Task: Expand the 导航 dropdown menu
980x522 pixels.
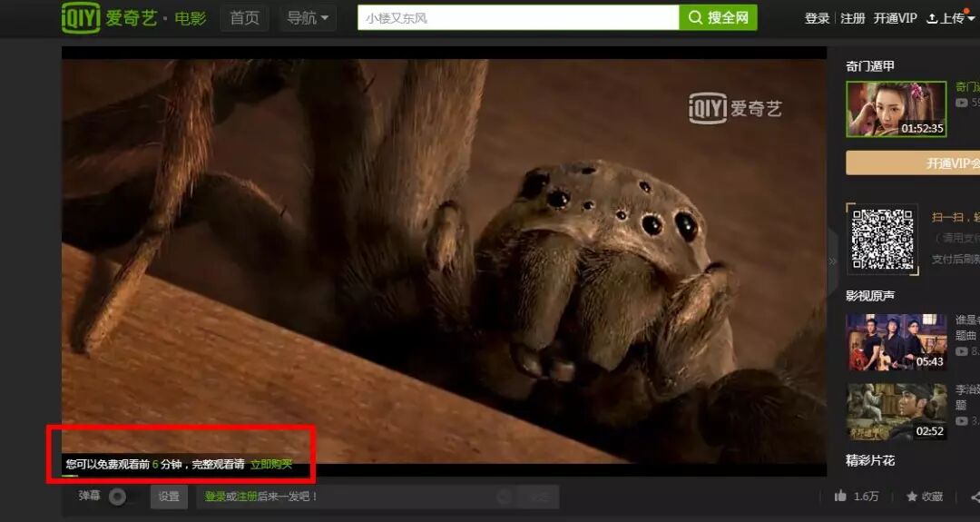Action: [x=308, y=18]
